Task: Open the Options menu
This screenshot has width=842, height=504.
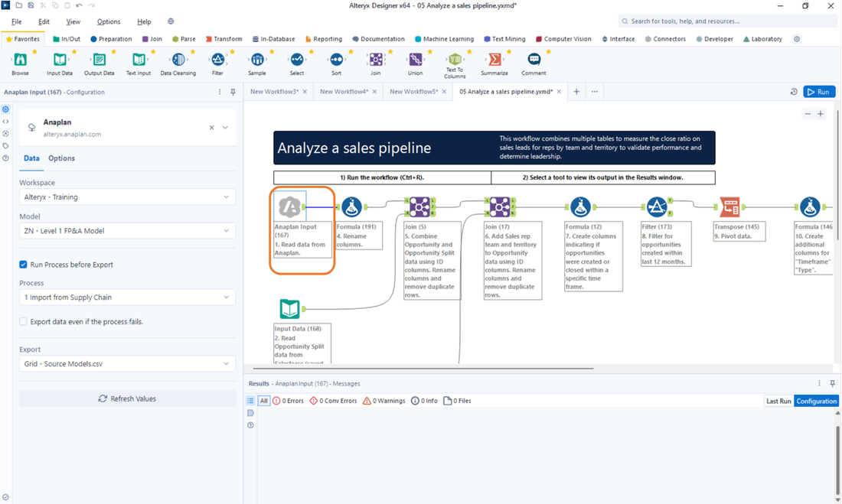Action: click(x=108, y=21)
